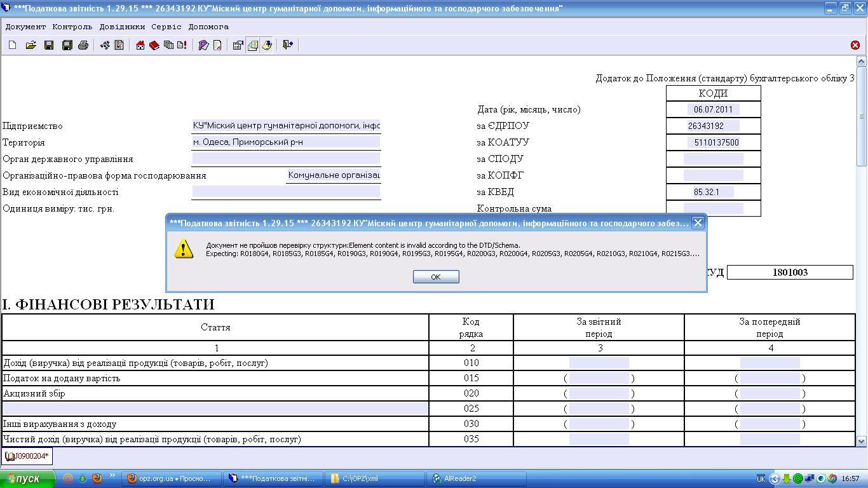Open a file using the folder icon
Viewport: 868px width, 488px height.
[31, 45]
